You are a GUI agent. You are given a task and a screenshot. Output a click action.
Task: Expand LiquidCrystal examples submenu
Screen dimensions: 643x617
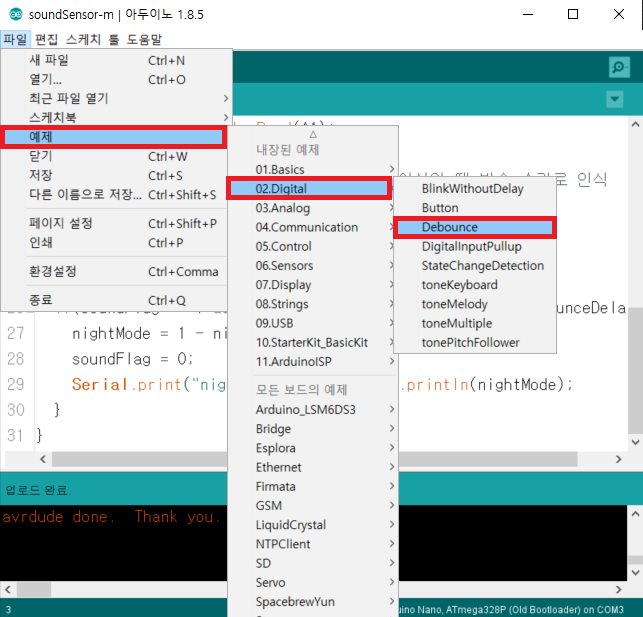click(x=313, y=525)
